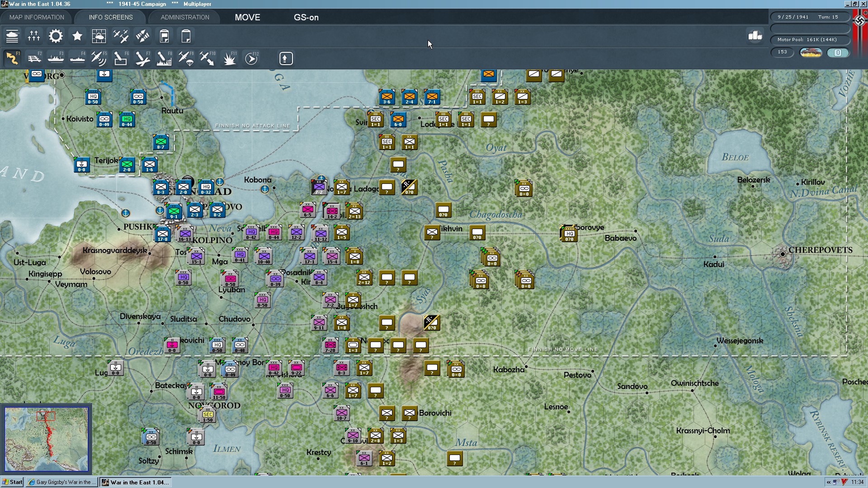Select the HQ 0-41 counter near Mga
868x488 pixels.
tap(240, 256)
